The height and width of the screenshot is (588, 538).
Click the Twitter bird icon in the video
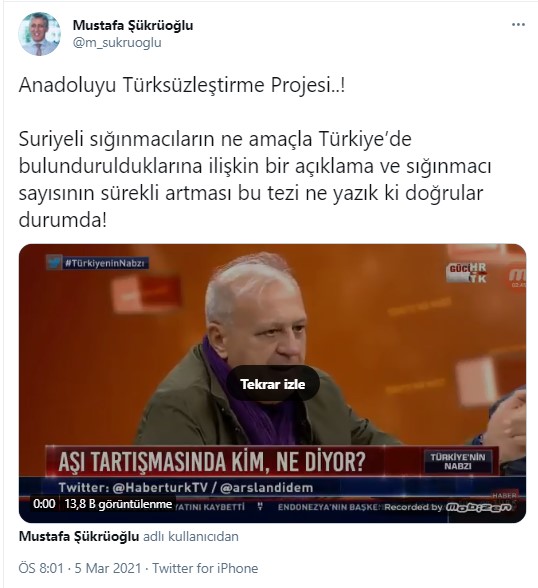[54, 262]
